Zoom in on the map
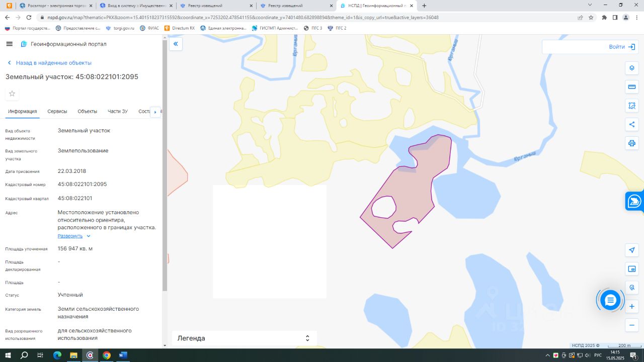644x362 pixels. 632,306
